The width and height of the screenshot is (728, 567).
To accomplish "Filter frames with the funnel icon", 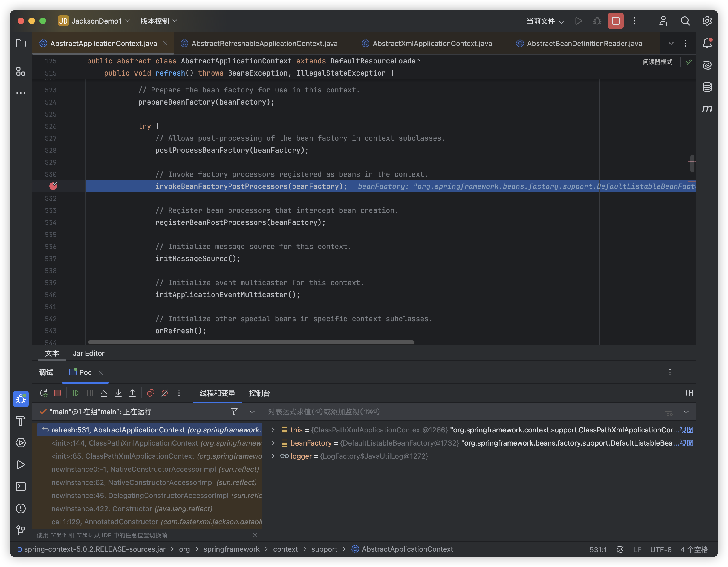I will pos(234,412).
